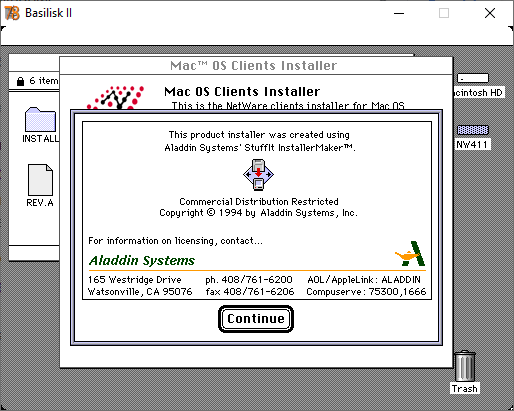Open the Trash icon on desktop

coord(465,366)
